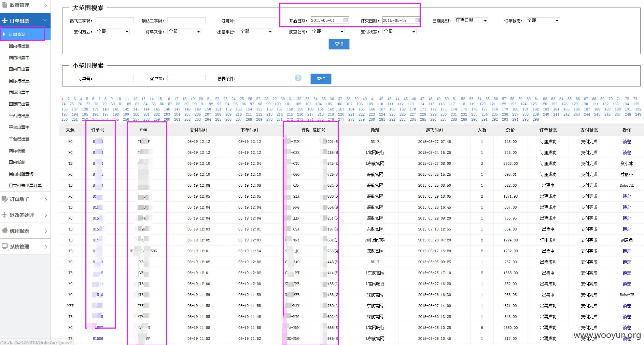Expand the 退改签处理 menu chevron
Viewport: 644px width, 345px height.
tap(46, 215)
